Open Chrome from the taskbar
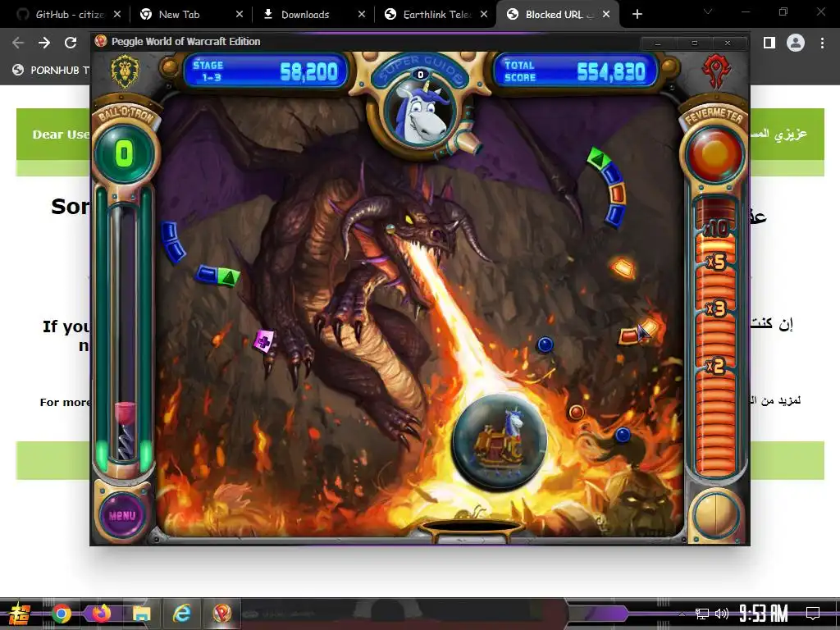 (x=62, y=614)
